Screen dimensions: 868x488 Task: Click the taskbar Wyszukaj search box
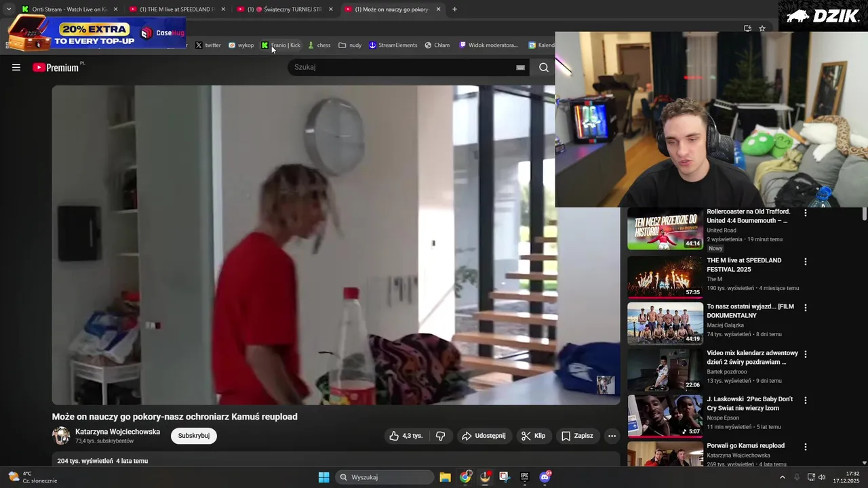click(385, 477)
